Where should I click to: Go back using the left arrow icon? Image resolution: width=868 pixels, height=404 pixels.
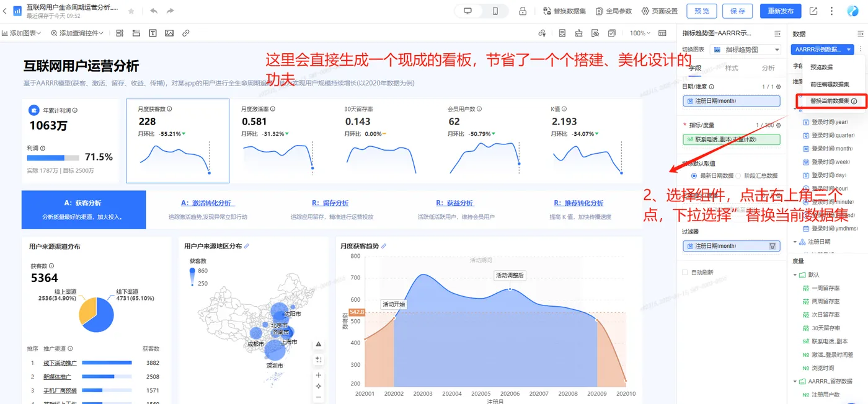[x=5, y=11]
